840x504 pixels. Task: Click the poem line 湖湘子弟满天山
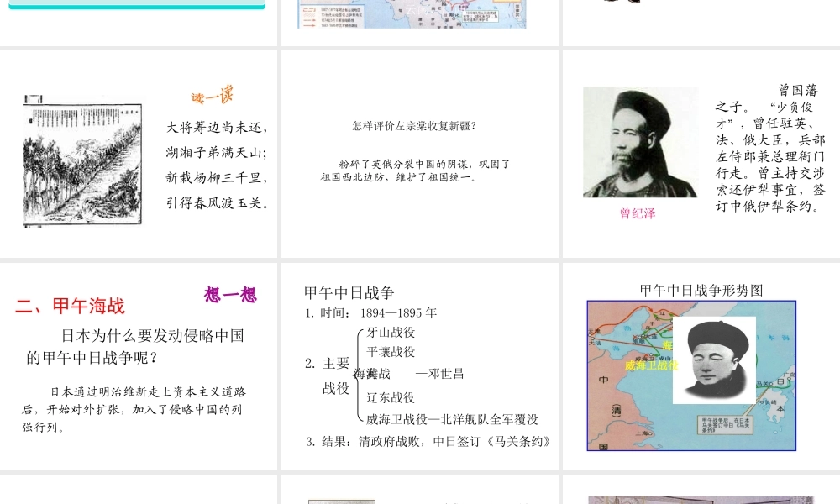[217, 153]
